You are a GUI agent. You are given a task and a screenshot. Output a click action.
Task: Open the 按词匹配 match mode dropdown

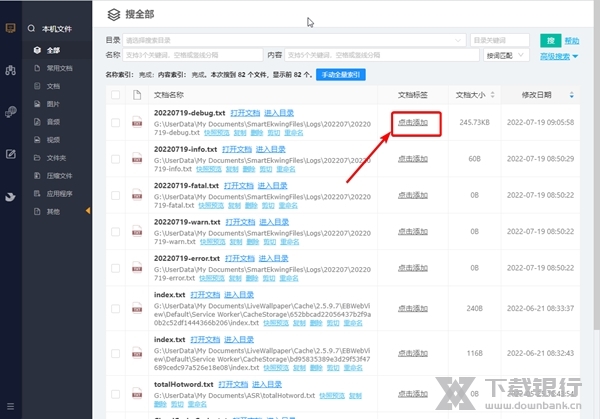tap(506, 55)
